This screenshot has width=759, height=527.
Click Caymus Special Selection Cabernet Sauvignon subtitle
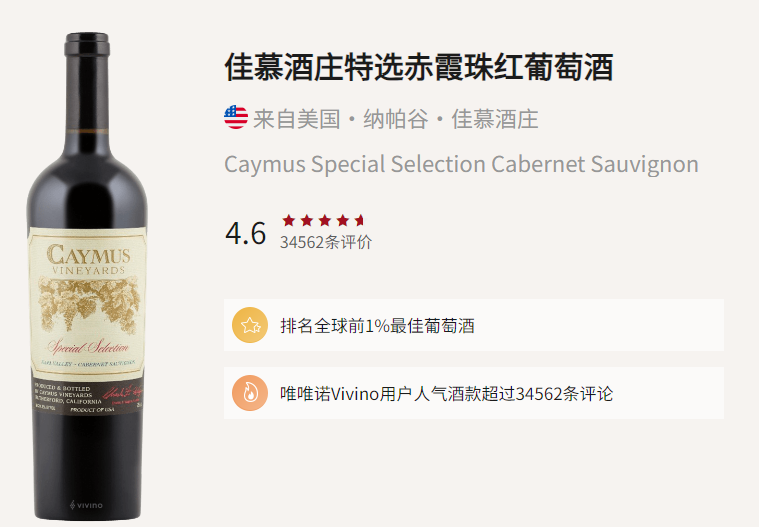[461, 165]
